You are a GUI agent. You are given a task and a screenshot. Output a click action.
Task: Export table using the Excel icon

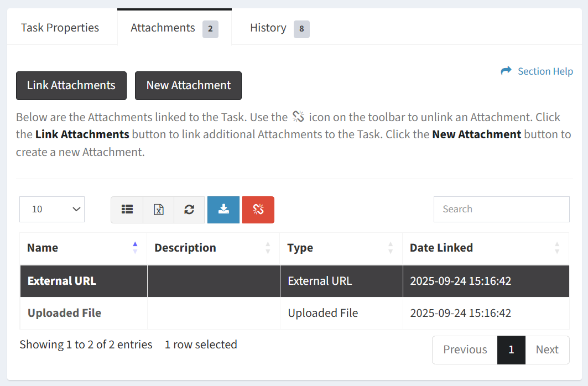[x=159, y=210]
